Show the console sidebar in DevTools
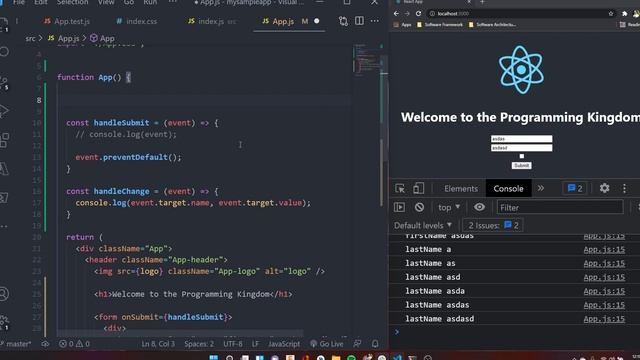The height and width of the screenshot is (360, 640). click(400, 207)
